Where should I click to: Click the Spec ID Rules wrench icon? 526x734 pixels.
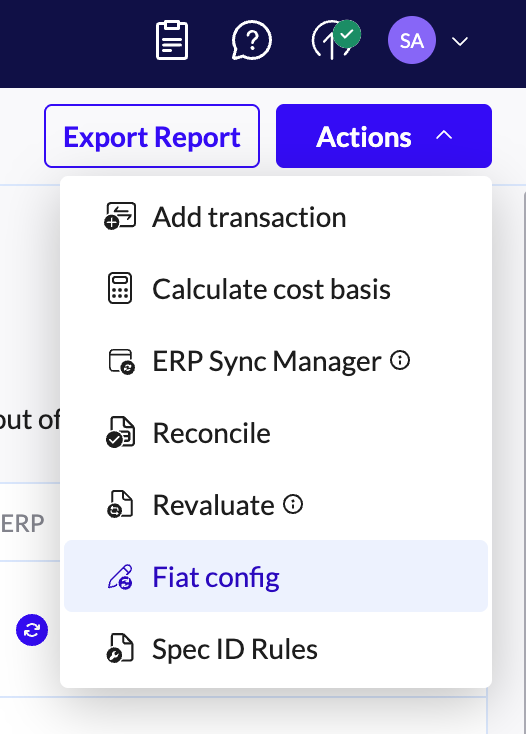pos(120,648)
